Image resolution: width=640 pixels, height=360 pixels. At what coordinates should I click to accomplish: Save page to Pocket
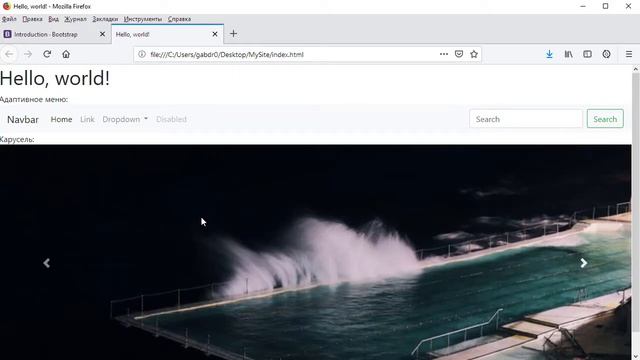(459, 54)
